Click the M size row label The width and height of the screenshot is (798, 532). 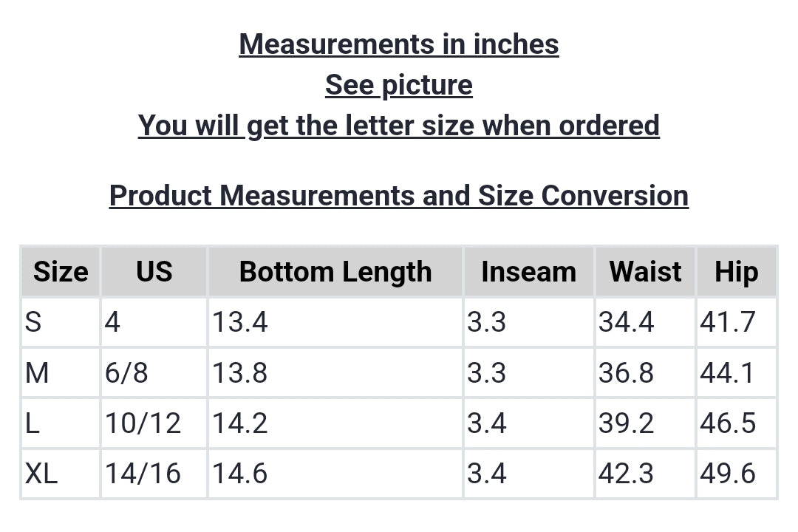[x=37, y=373]
